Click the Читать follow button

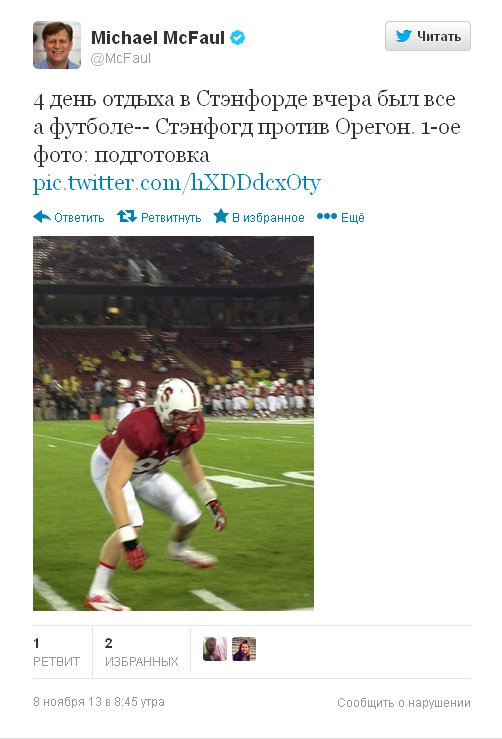[x=428, y=36]
